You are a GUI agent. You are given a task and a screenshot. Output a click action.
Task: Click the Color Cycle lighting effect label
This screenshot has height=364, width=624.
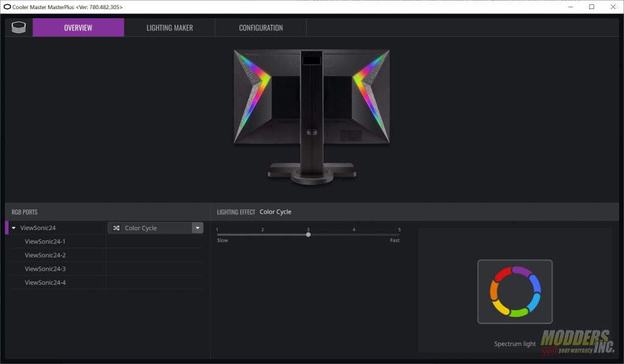click(275, 212)
